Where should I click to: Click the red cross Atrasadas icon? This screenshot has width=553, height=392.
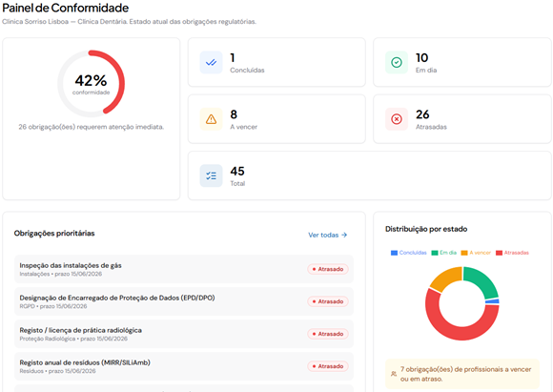tap(397, 119)
